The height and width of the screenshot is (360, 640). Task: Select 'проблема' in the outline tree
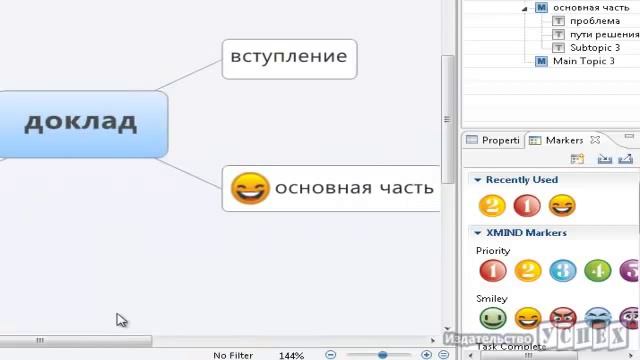[x=595, y=21]
